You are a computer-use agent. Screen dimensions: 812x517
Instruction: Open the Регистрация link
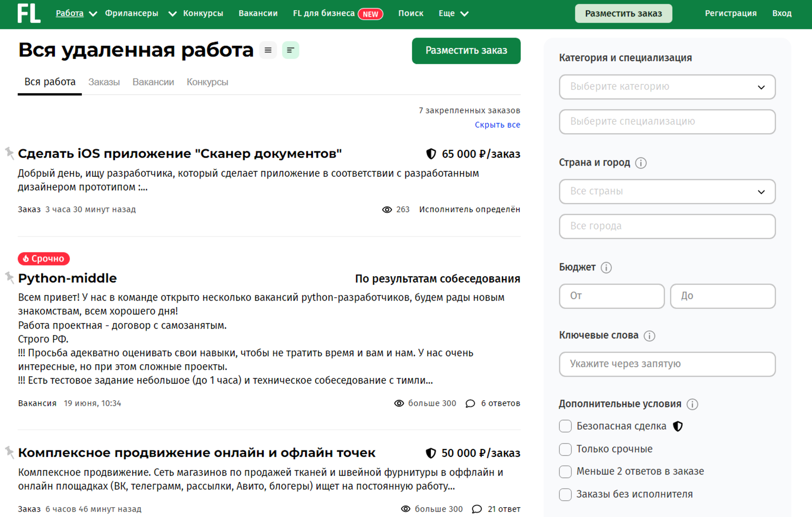tap(731, 13)
